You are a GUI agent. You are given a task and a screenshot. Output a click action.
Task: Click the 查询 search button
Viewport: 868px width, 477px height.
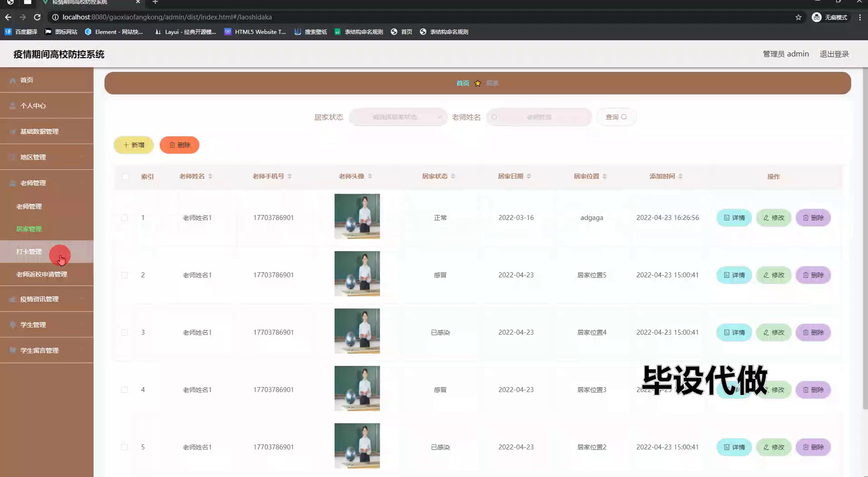point(616,117)
